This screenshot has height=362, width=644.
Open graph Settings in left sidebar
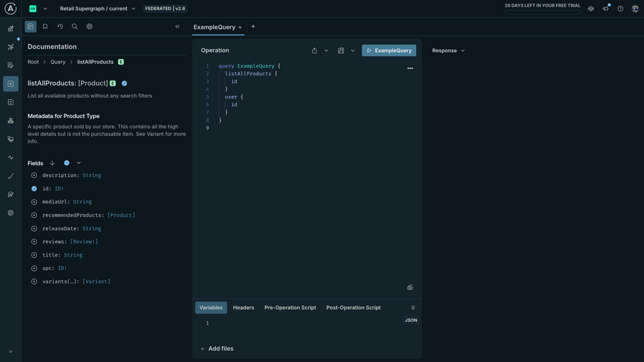[x=11, y=213]
